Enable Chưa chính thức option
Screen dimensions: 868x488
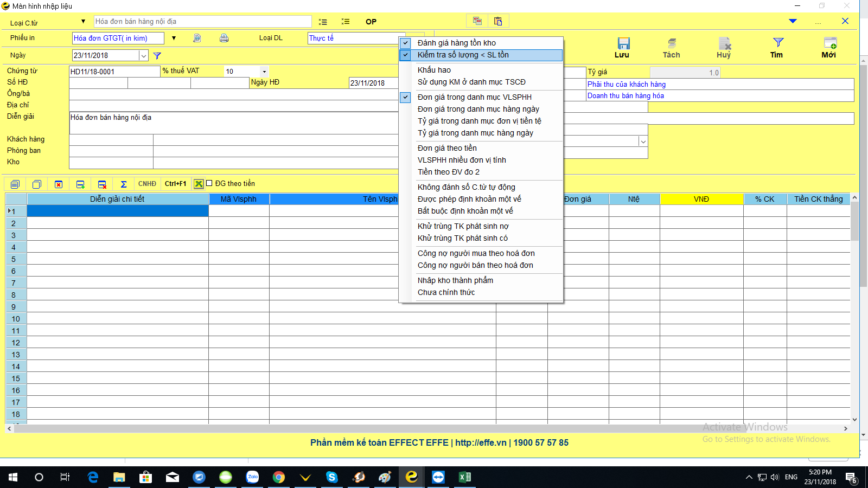[x=481, y=292]
